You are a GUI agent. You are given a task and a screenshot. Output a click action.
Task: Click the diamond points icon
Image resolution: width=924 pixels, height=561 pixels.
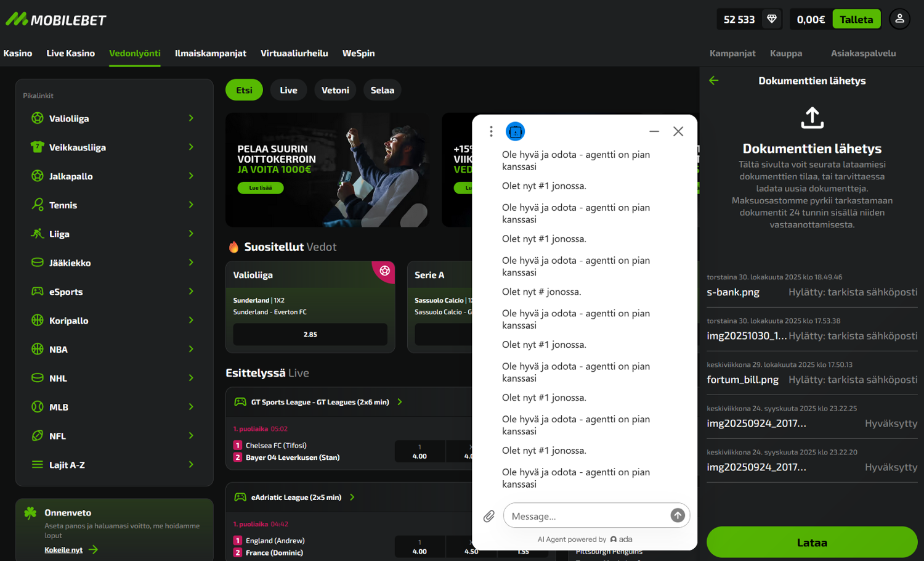tap(771, 19)
